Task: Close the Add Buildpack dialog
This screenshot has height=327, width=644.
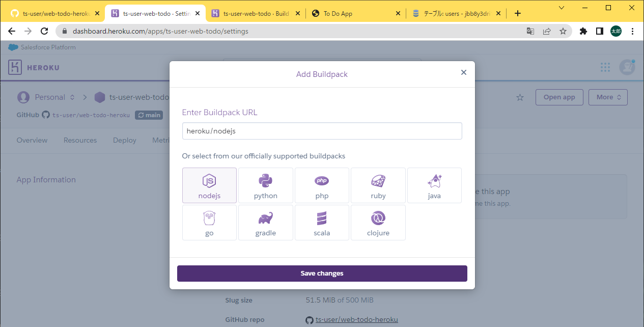Action: pyautogui.click(x=463, y=72)
